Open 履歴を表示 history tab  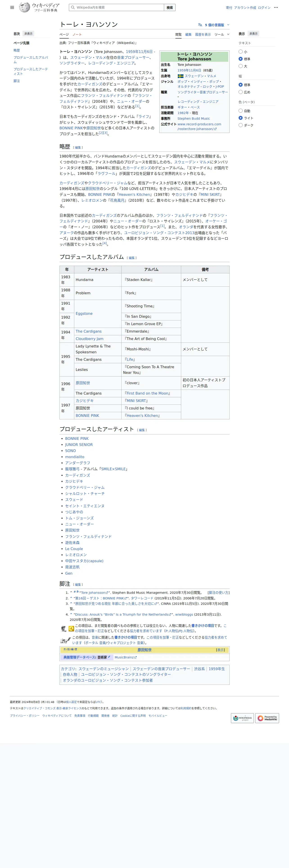[x=203, y=34]
